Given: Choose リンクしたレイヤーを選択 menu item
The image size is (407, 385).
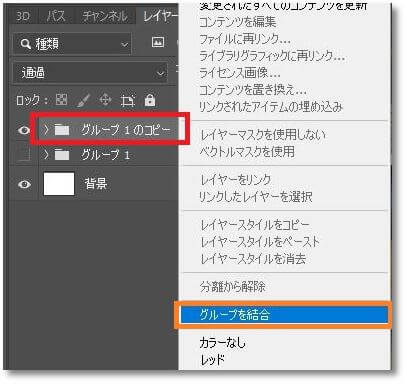Looking at the screenshot, I should [x=256, y=197].
